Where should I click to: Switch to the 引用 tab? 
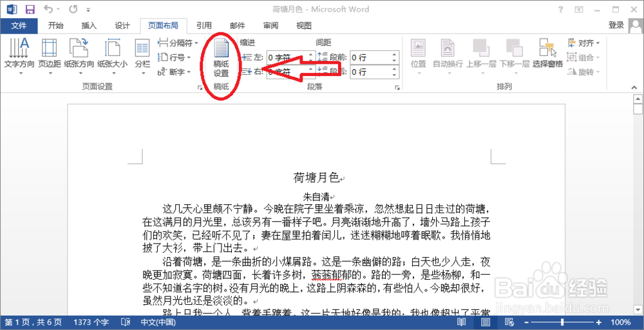point(204,26)
